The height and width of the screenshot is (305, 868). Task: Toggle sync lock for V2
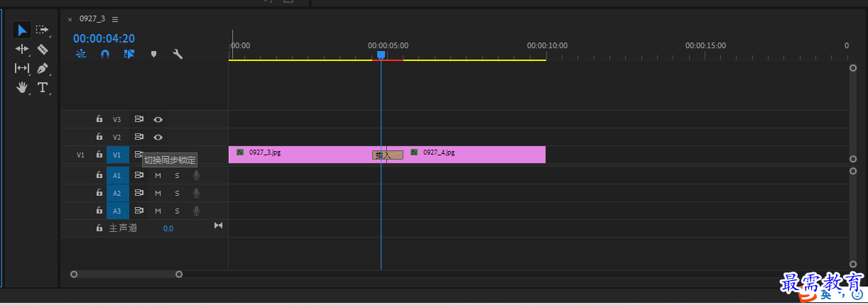click(139, 137)
